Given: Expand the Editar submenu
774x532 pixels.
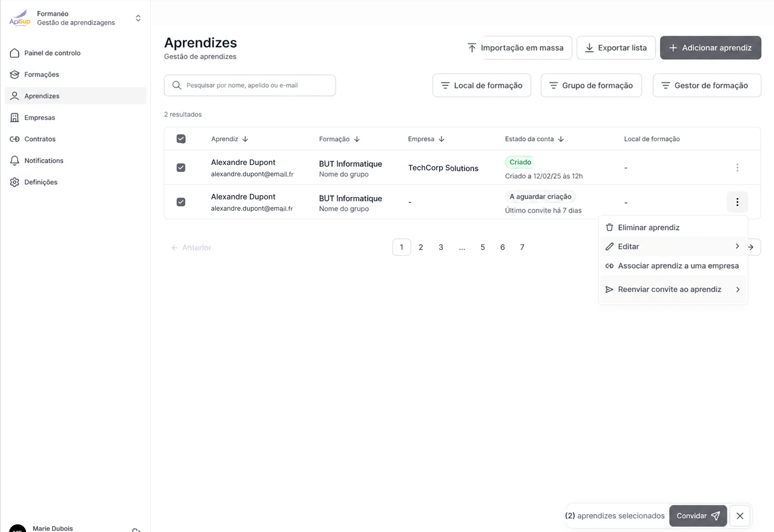Looking at the screenshot, I should tap(673, 247).
